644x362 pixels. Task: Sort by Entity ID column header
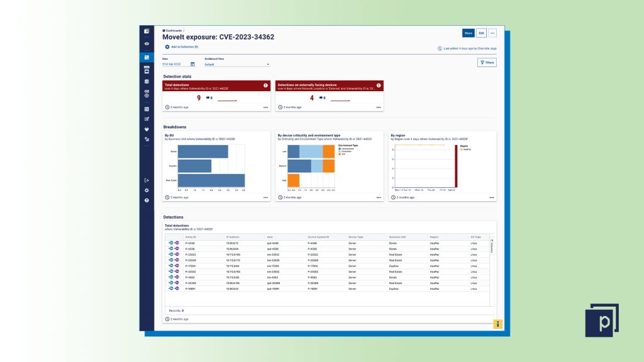pyautogui.click(x=191, y=237)
